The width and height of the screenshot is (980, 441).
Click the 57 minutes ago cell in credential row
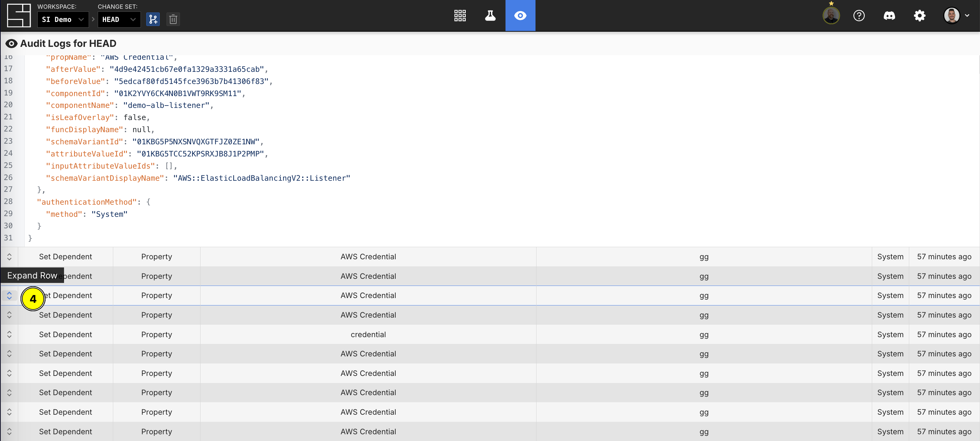(x=944, y=334)
